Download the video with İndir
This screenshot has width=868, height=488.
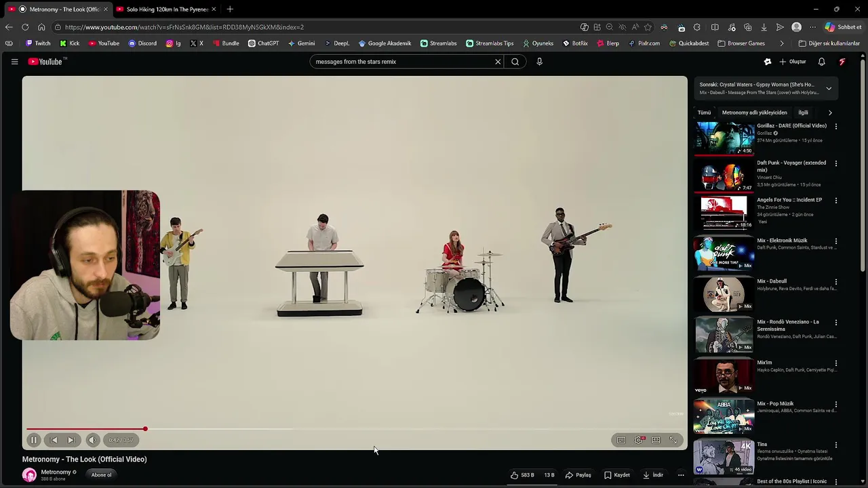pyautogui.click(x=653, y=475)
